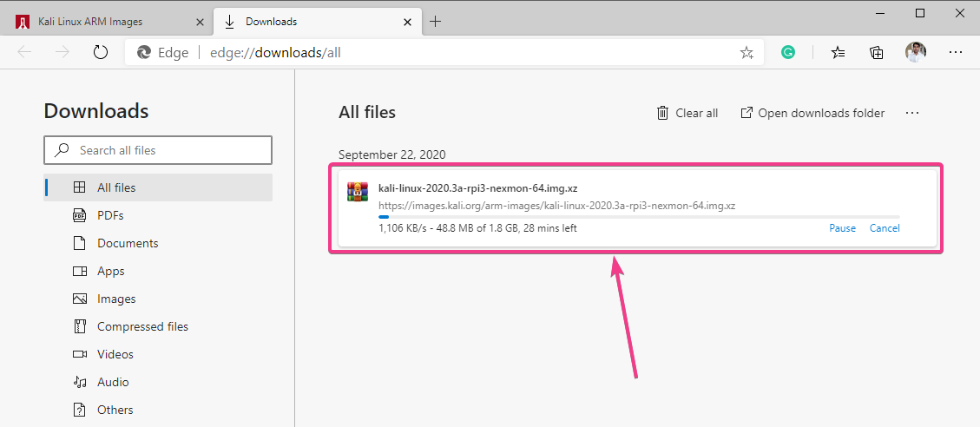The height and width of the screenshot is (427, 980).
Task: Pause the Kali Linux download
Action: (843, 228)
